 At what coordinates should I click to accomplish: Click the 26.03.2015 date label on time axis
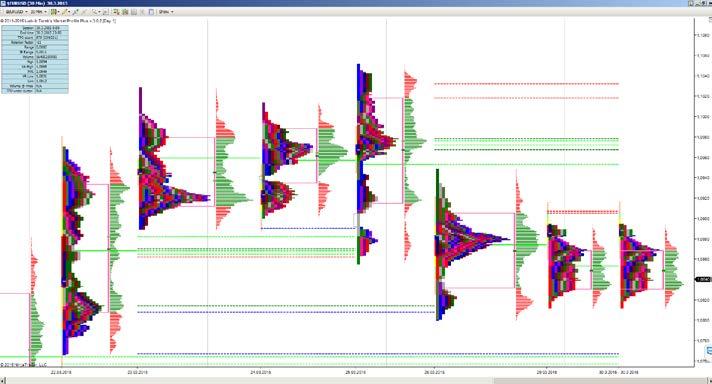(435, 372)
